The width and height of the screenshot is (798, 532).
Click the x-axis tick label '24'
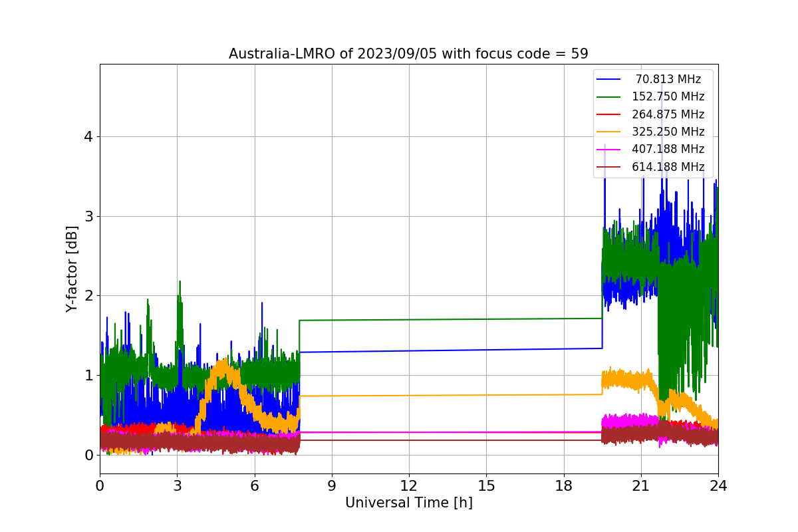pos(718,485)
